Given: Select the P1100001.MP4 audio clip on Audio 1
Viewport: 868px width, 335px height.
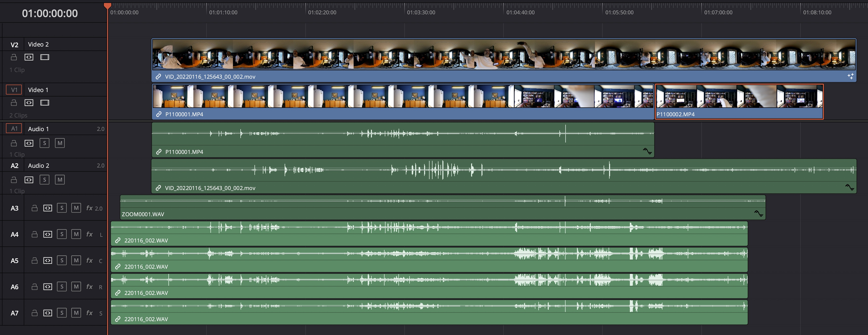Looking at the screenshot, I should pos(403,140).
